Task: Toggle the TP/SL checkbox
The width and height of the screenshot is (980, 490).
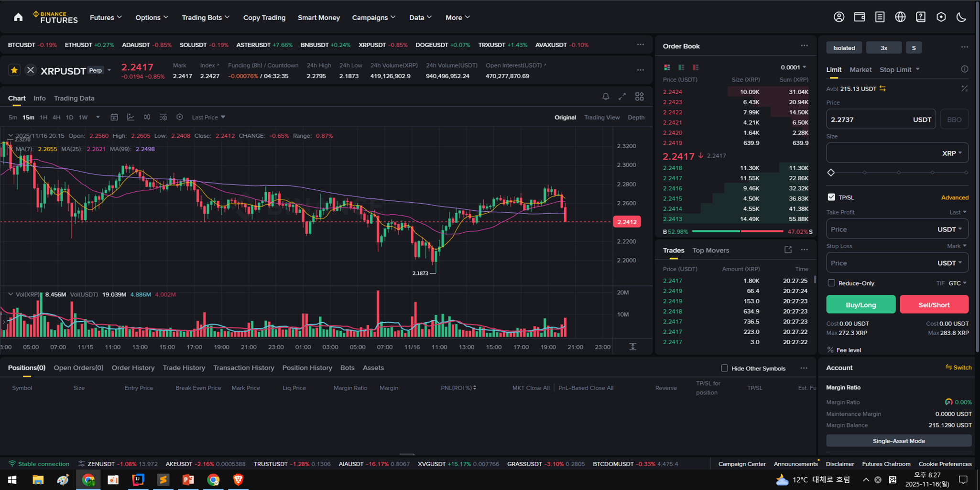Action: [831, 197]
